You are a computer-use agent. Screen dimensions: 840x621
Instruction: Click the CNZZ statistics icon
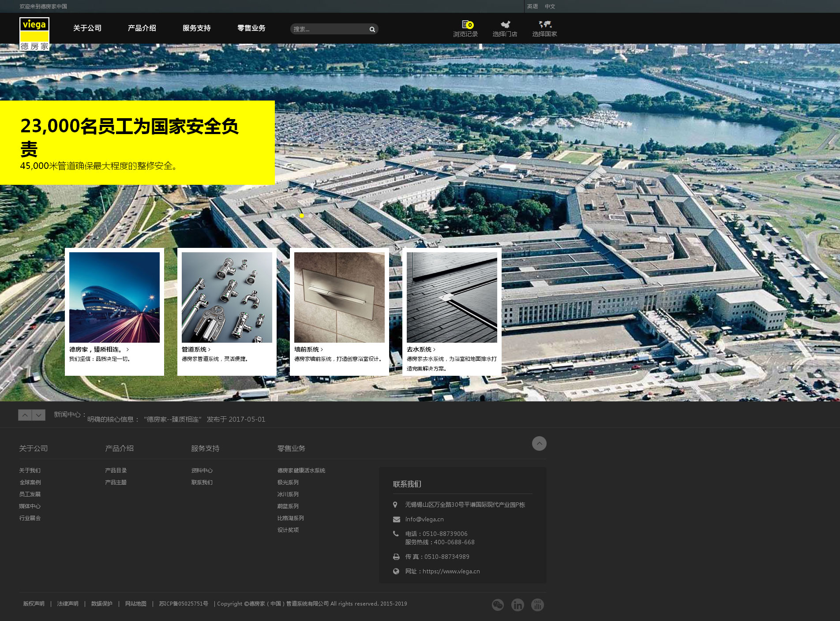pyautogui.click(x=537, y=605)
